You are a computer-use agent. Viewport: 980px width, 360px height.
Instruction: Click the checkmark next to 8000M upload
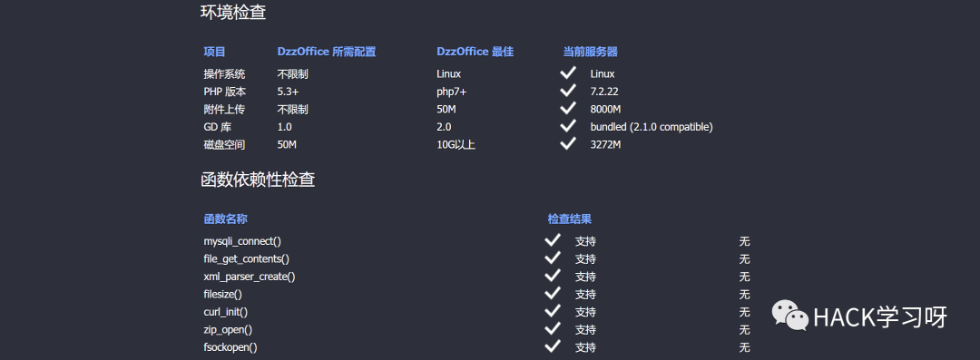(567, 108)
